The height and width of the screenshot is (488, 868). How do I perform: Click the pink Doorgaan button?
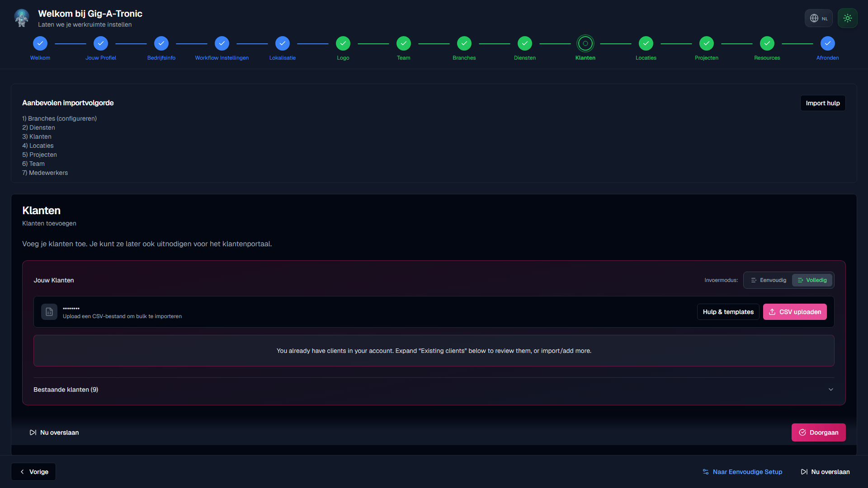coord(819,432)
